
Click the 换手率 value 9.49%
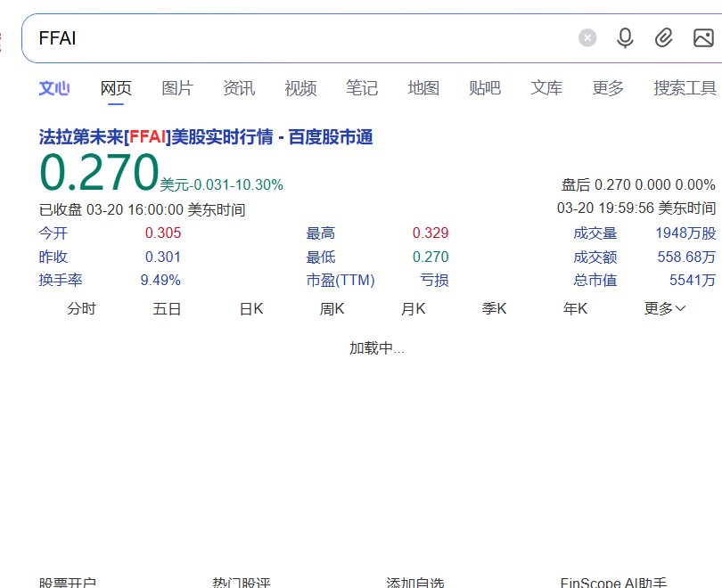tap(160, 280)
